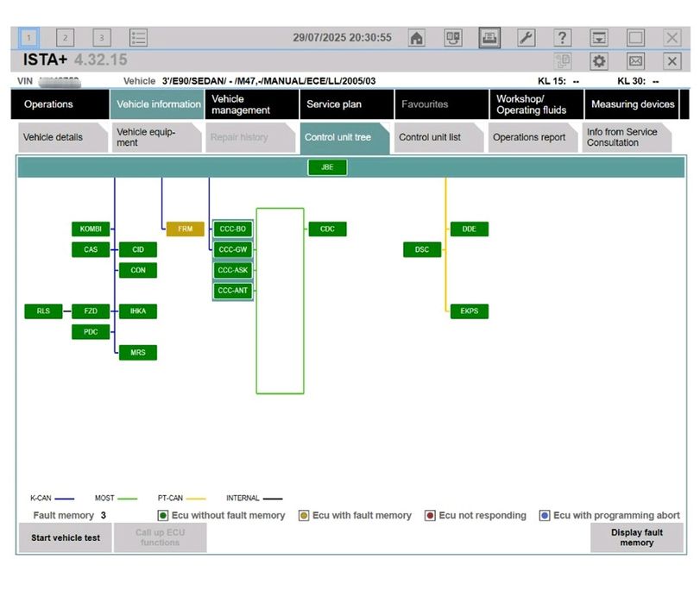Viewport: 700px width, 603px height.
Task: Select the FZD control unit
Action: (x=91, y=311)
